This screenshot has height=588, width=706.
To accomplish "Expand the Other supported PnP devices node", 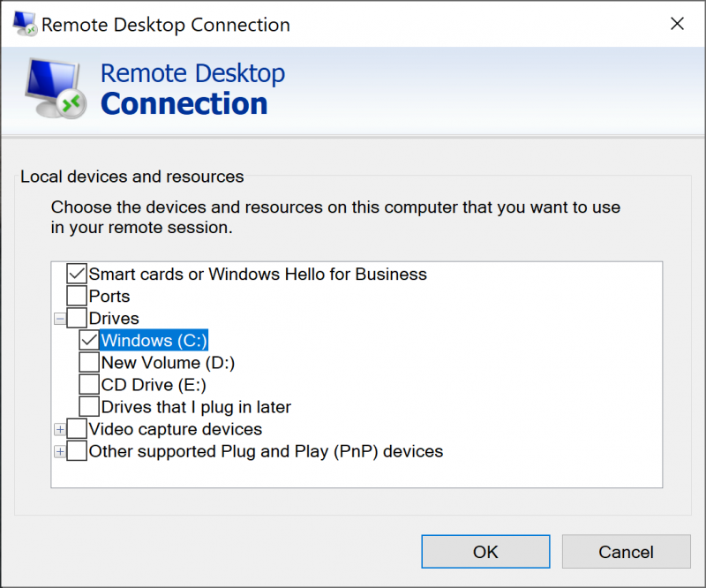I will point(60,451).
